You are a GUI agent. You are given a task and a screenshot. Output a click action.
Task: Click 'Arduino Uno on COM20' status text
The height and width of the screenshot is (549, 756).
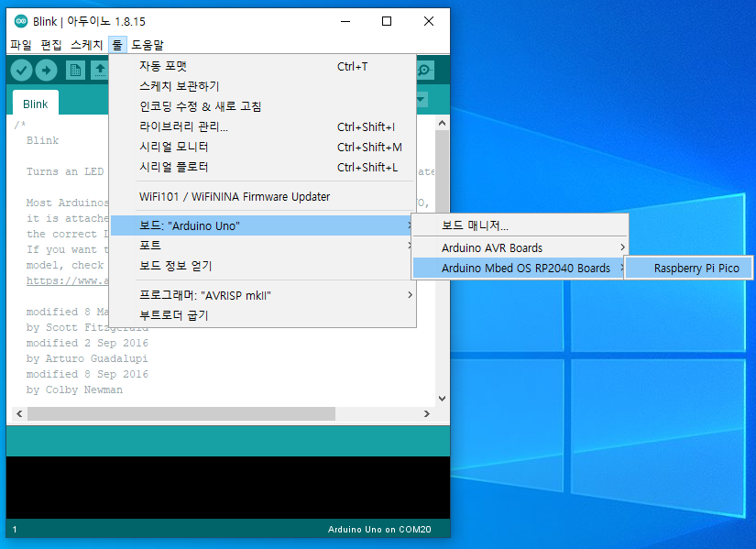tap(379, 529)
